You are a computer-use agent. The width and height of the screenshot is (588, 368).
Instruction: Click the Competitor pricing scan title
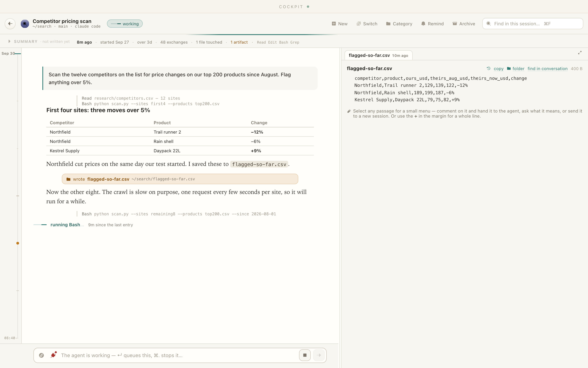(x=62, y=21)
